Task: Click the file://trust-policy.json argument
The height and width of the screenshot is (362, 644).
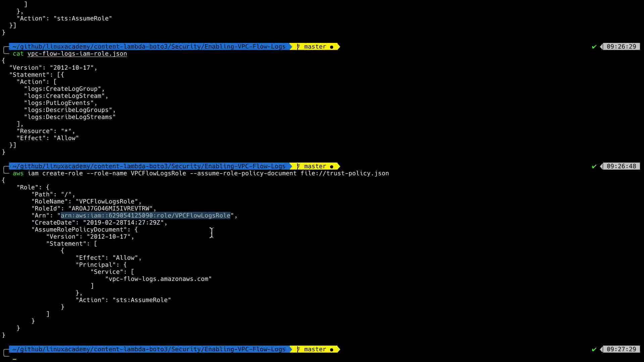Action: coord(344,173)
